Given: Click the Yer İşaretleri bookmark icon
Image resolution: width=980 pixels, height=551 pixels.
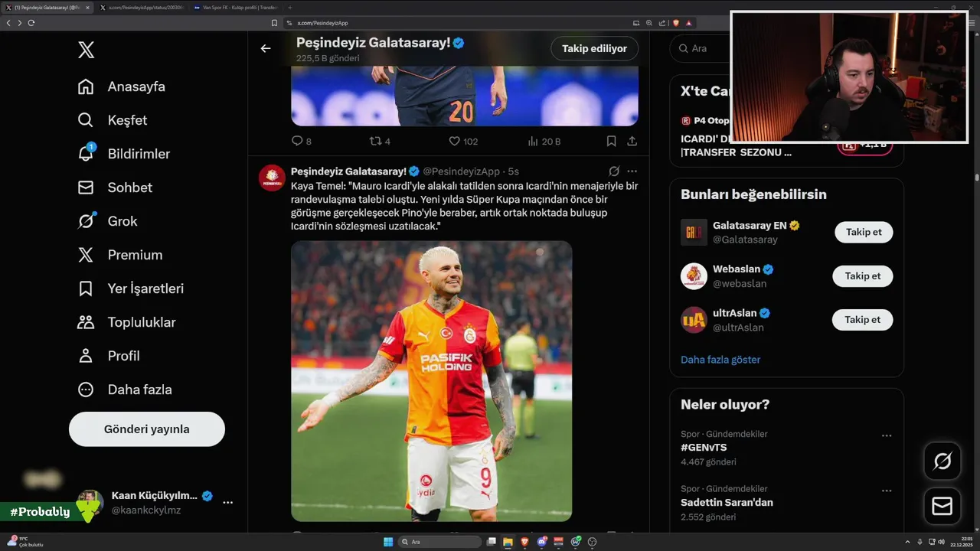Looking at the screenshot, I should [x=86, y=289].
